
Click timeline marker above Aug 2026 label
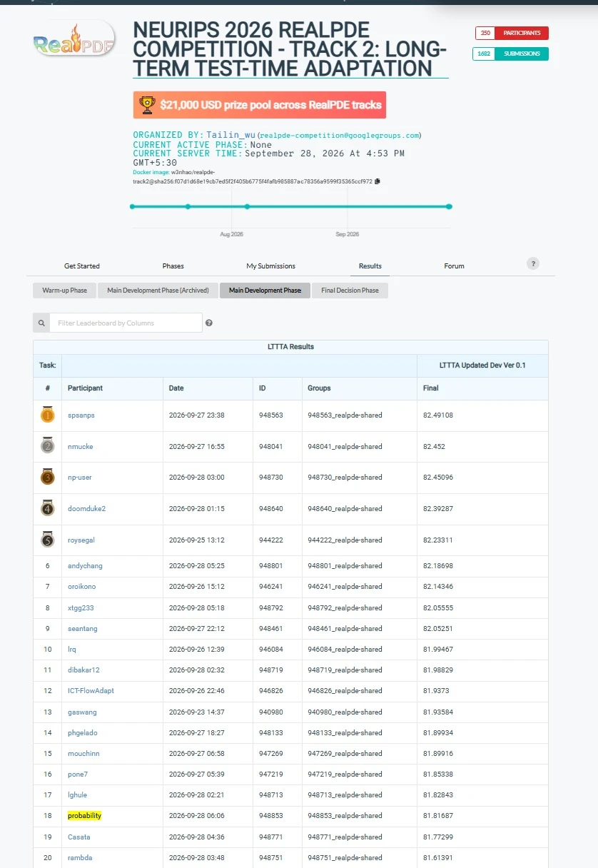[247, 206]
